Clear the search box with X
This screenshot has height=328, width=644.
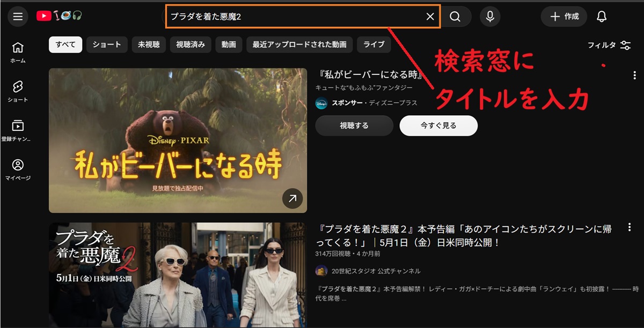pos(430,17)
